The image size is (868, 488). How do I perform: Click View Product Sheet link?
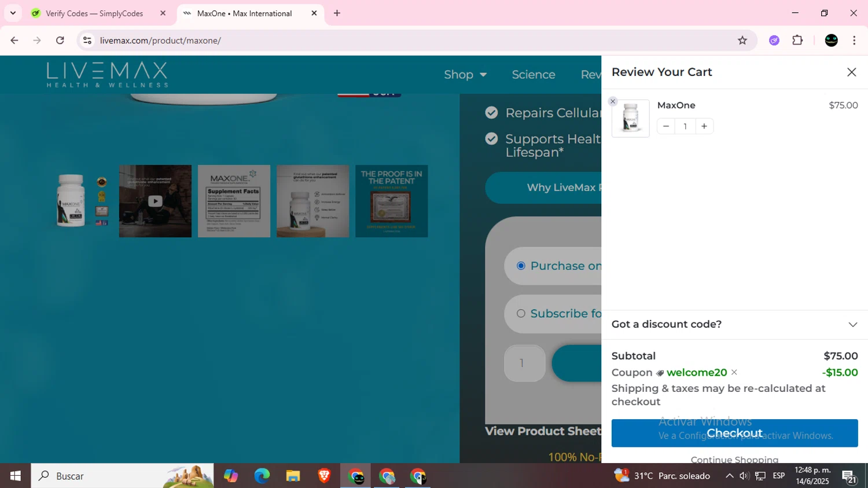(x=543, y=431)
